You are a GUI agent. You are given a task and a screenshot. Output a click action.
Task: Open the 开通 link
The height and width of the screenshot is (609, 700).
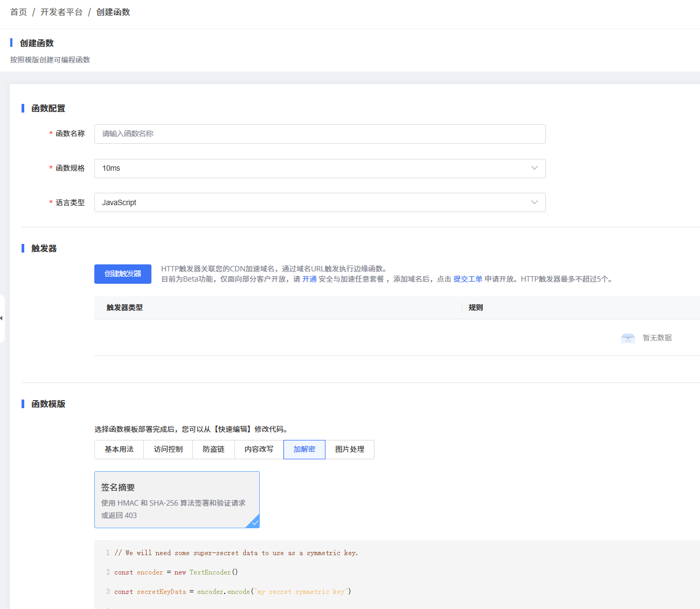coord(309,279)
